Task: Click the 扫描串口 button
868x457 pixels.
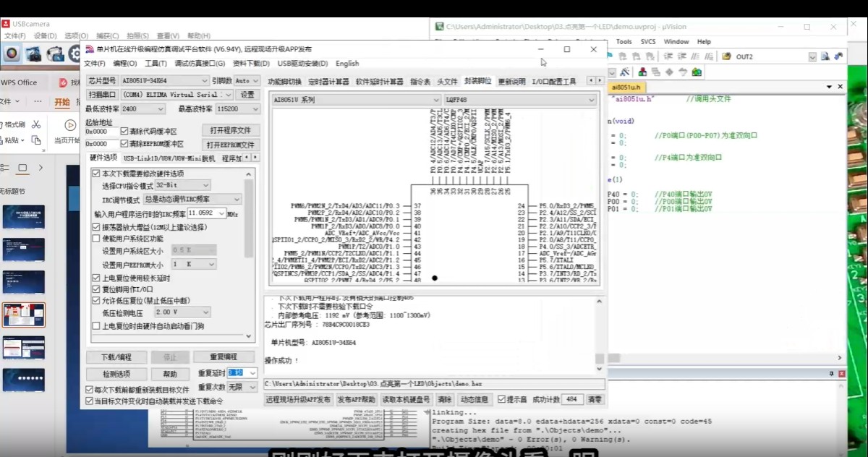Action: point(102,95)
